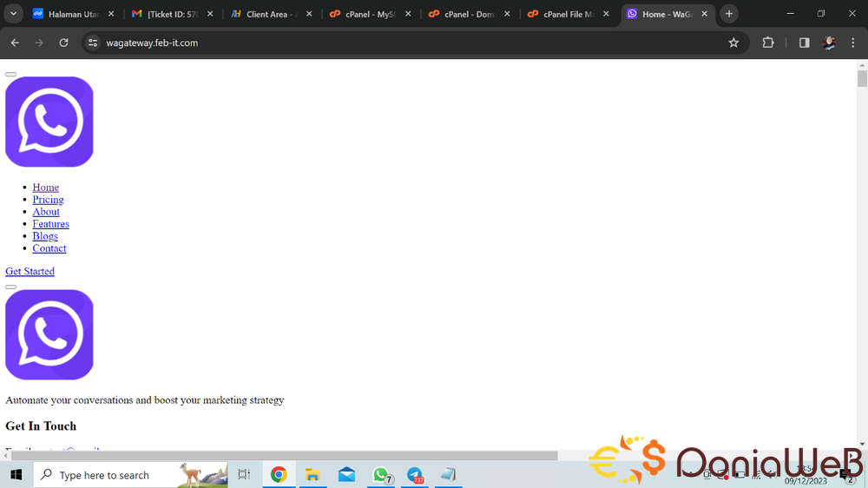Image resolution: width=868 pixels, height=488 pixels.
Task: Open the Contact link
Action: pyautogui.click(x=49, y=248)
